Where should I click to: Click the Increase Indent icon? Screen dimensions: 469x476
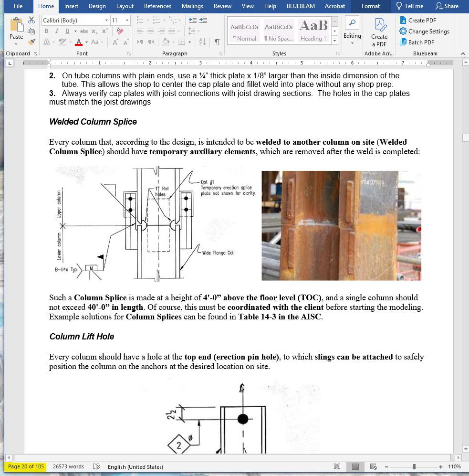pos(203,21)
